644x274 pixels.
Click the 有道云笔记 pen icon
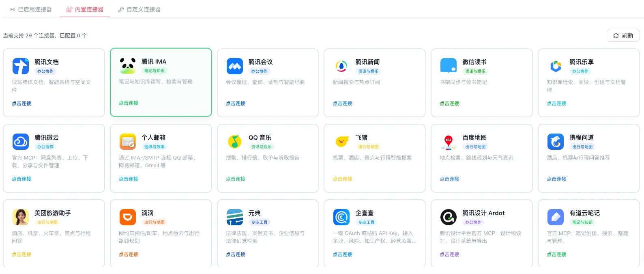pyautogui.click(x=556, y=217)
